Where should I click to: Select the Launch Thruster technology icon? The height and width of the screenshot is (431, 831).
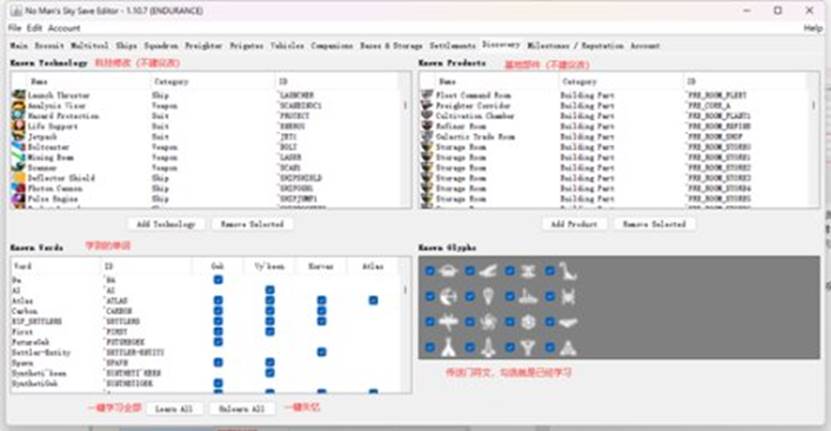coord(19,95)
